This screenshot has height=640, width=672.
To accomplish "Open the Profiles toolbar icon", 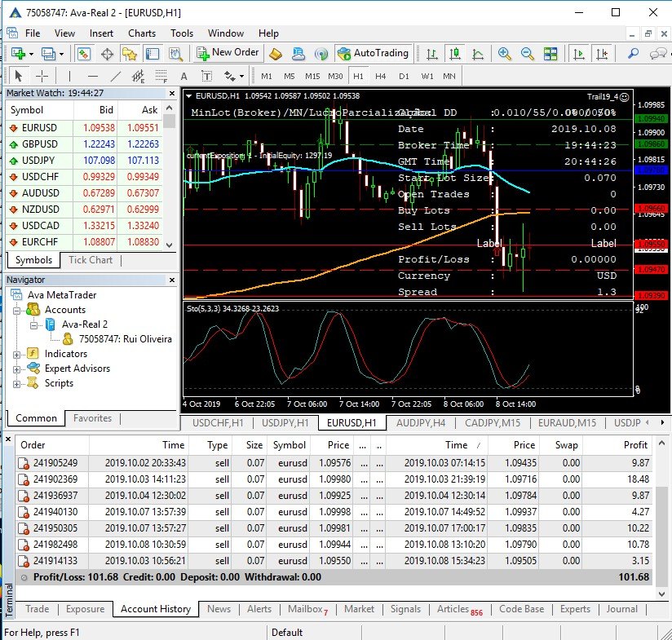I will pos(47,54).
